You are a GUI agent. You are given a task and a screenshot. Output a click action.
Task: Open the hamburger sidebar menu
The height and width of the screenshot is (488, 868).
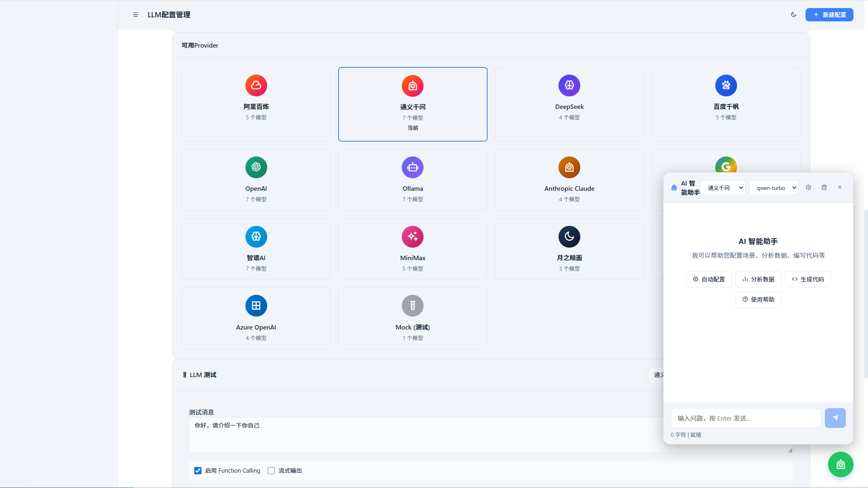click(x=135, y=15)
